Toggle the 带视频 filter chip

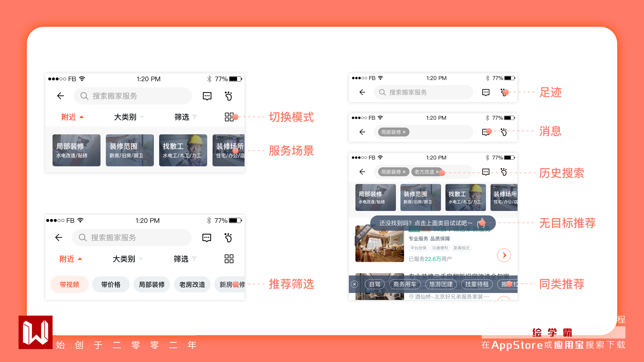[x=69, y=285]
